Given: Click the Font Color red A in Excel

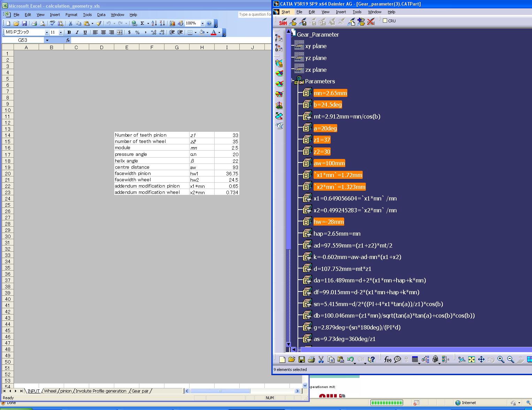Looking at the screenshot, I should (214, 32).
